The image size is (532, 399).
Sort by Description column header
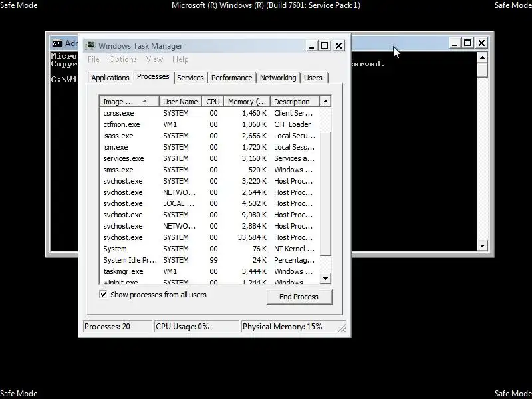coord(295,102)
